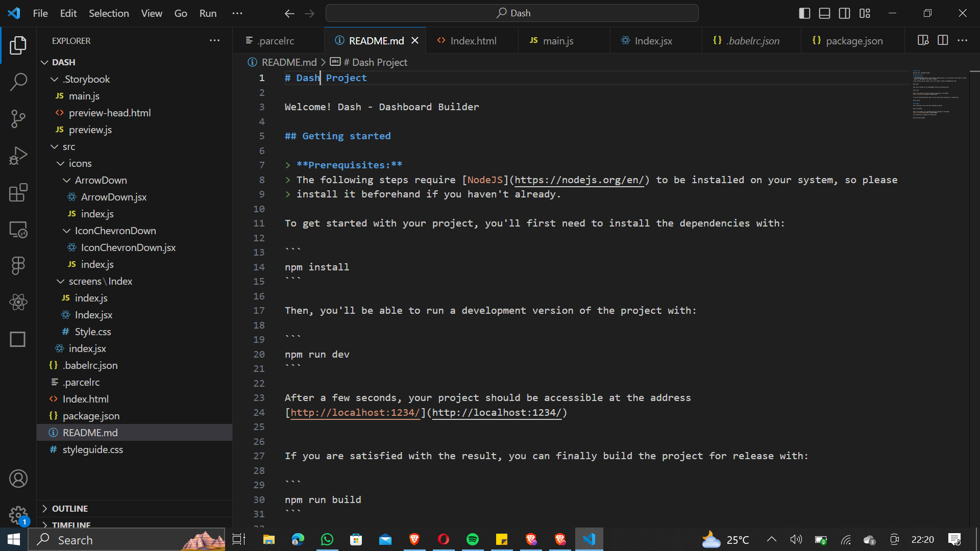Open the Extensions view
The width and height of the screenshot is (980, 551).
[18, 193]
